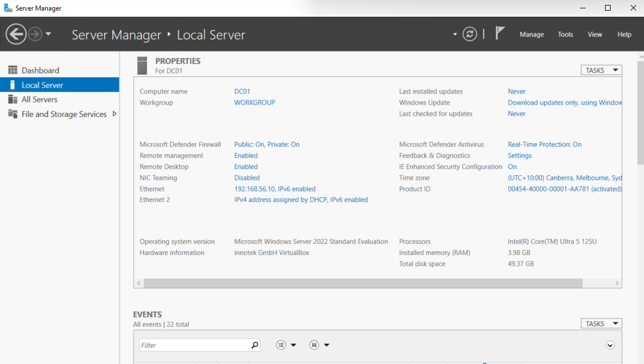Open the navigation history dropdown arrow
This screenshot has width=644, height=364.
(x=48, y=34)
